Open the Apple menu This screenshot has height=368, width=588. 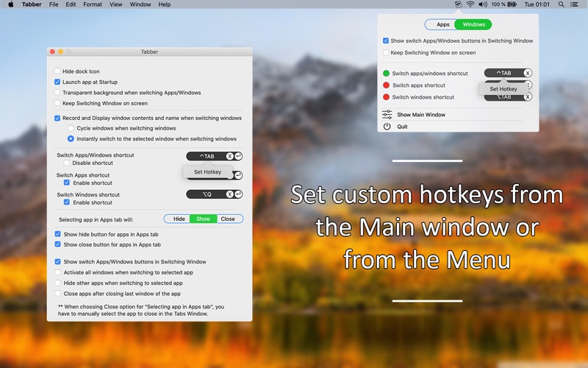(x=11, y=4)
